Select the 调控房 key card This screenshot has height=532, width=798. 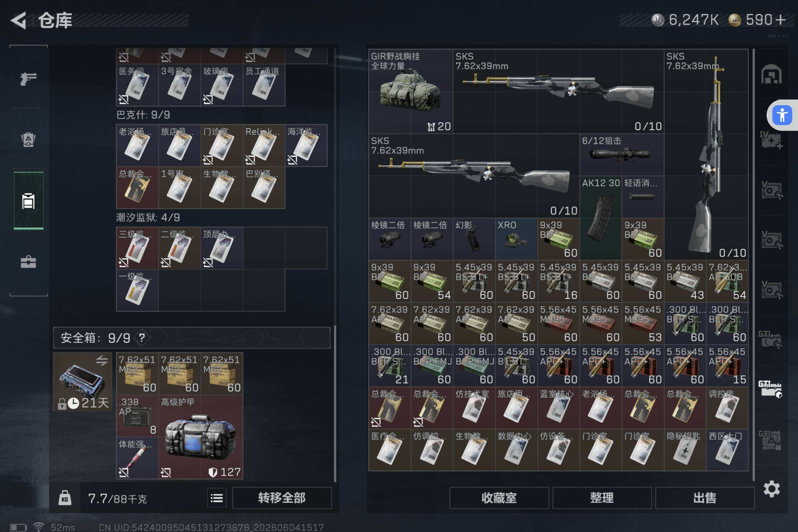coord(727,408)
